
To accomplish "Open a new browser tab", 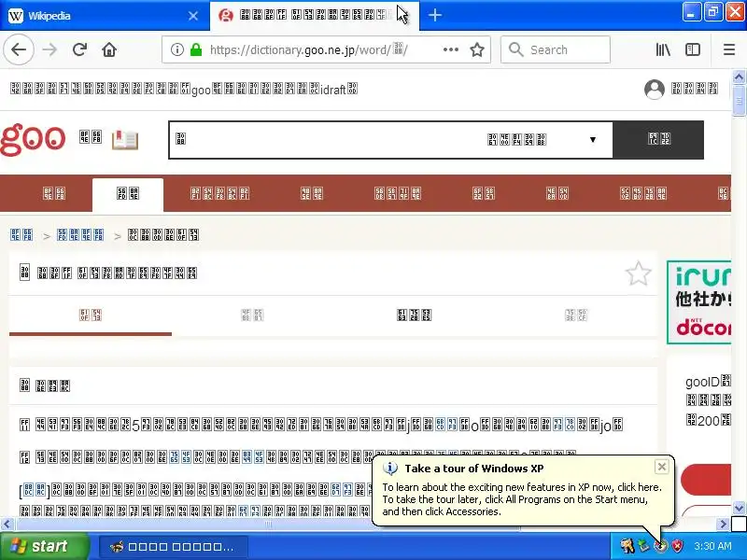I will (x=434, y=15).
